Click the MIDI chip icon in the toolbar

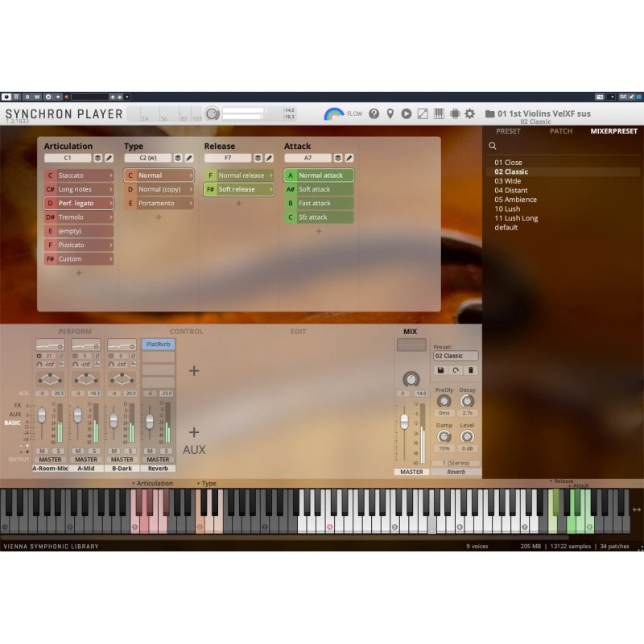(x=454, y=114)
